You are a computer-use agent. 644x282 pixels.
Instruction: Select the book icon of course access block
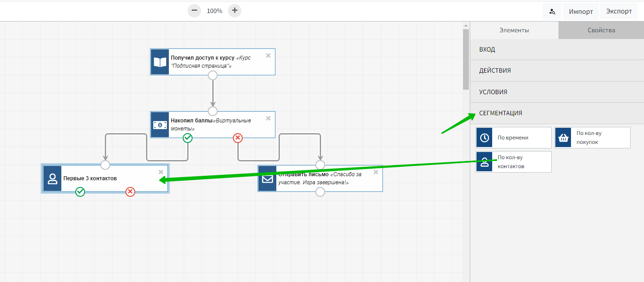tap(160, 62)
